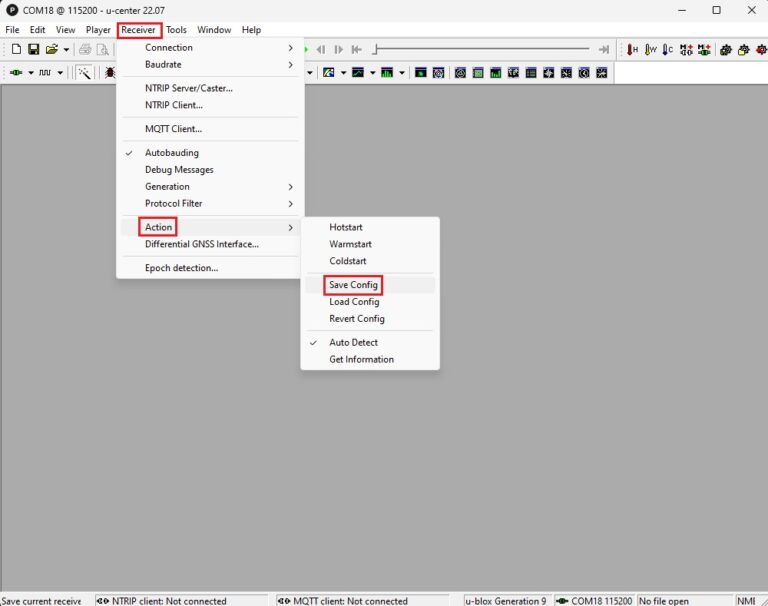Click the green connection plug icon
The height and width of the screenshot is (606, 768).
point(16,73)
